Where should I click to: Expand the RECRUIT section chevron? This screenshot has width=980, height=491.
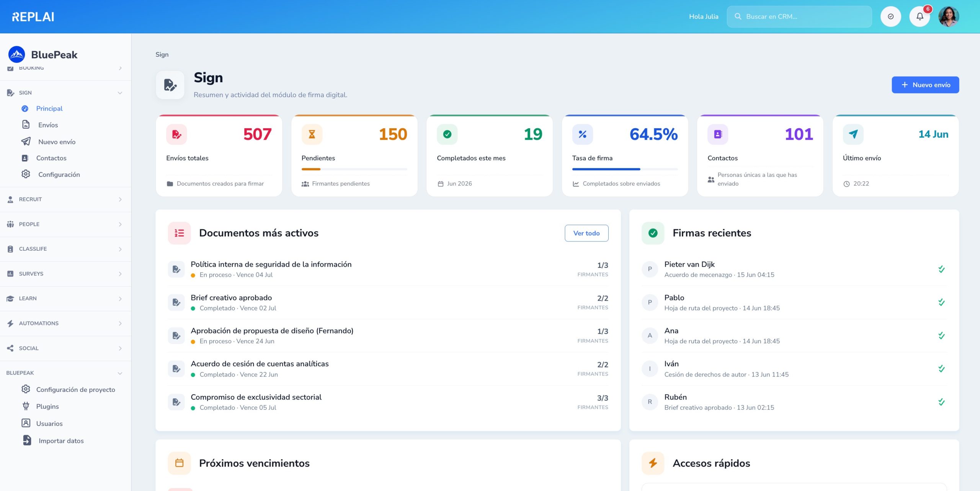pyautogui.click(x=120, y=199)
